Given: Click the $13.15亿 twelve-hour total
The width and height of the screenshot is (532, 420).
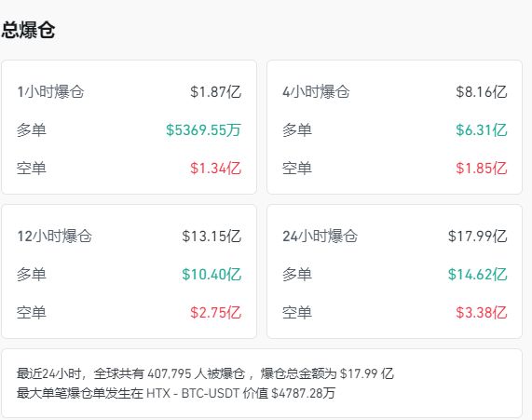Looking at the screenshot, I should [211, 237].
